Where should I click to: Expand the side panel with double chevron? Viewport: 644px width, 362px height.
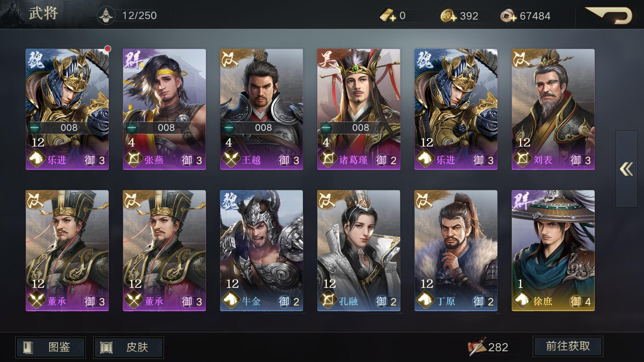coord(626,169)
